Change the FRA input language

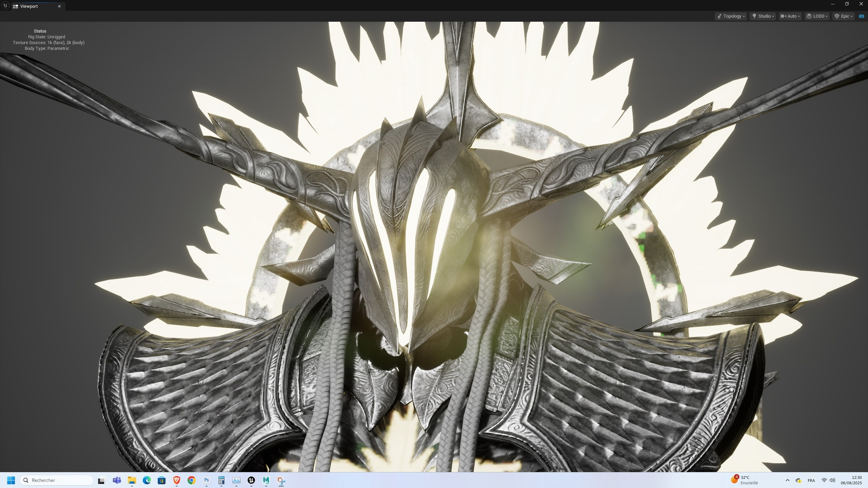(811, 480)
